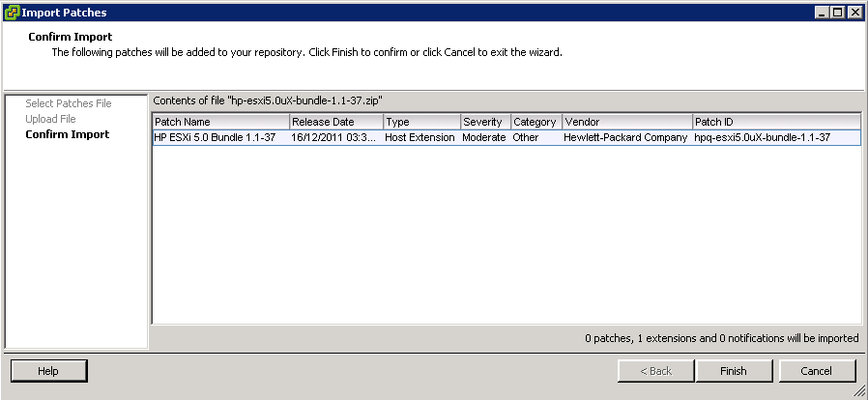Image resolution: width=868 pixels, height=400 pixels.
Task: Sort by Severity column header
Action: (x=486, y=122)
